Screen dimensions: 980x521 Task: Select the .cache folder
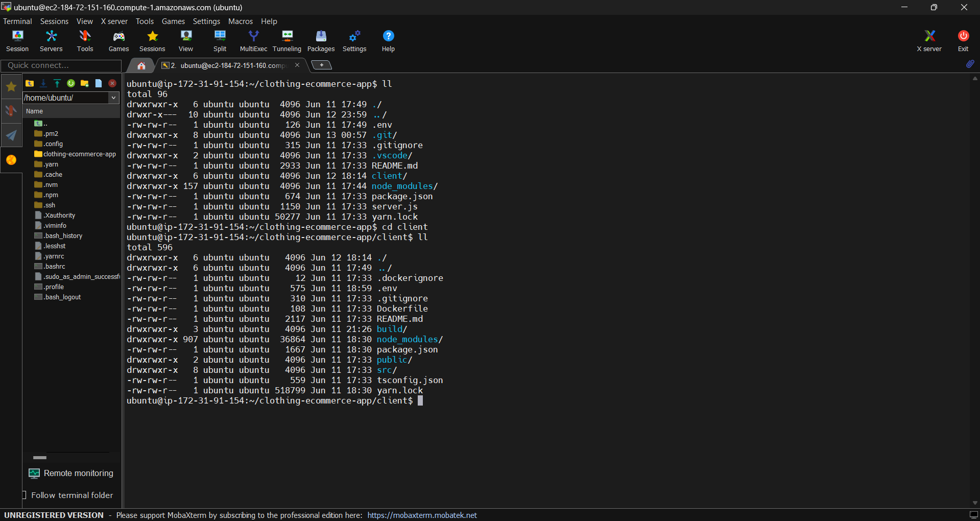tap(49, 174)
